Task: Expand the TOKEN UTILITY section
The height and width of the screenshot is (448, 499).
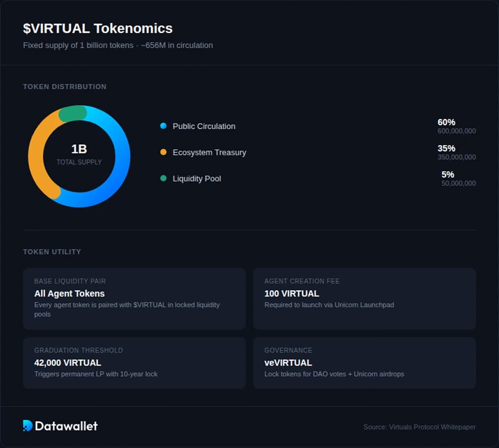Action: point(52,252)
